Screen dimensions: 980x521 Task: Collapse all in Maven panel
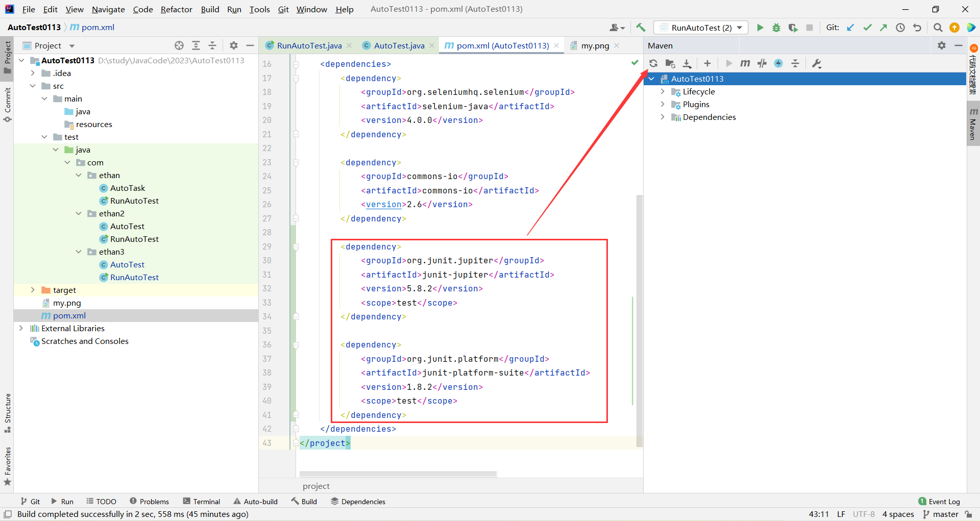[x=795, y=63]
